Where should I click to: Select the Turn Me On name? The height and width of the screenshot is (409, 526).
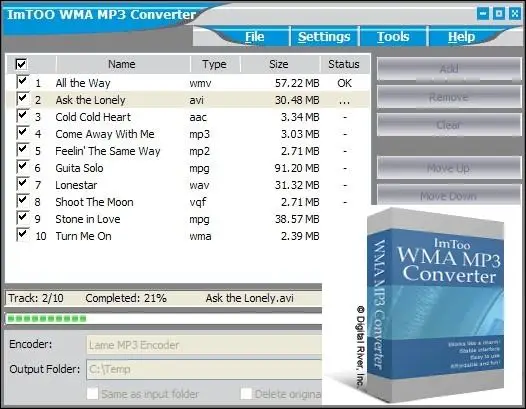[x=83, y=236]
